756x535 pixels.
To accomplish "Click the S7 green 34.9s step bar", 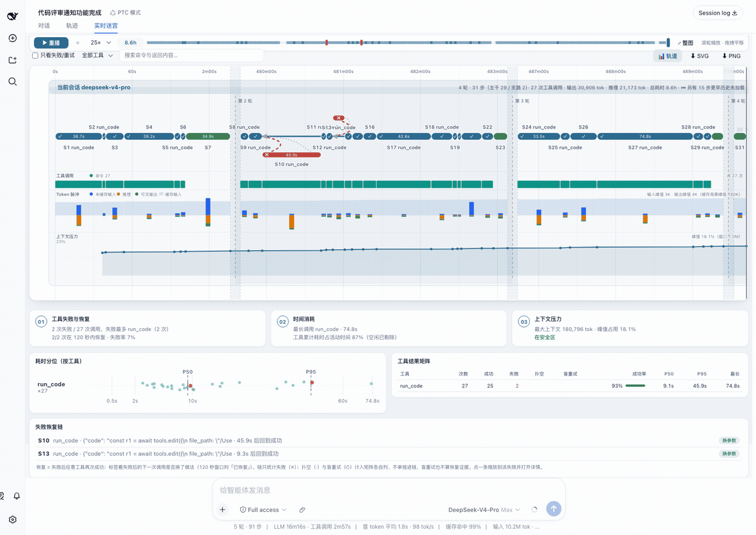I will [x=208, y=136].
